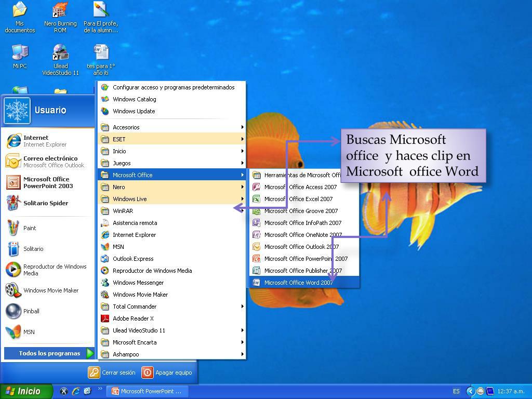Launch Pinball from the Start menu
Image resolution: width=532 pixels, height=399 pixels.
48,311
